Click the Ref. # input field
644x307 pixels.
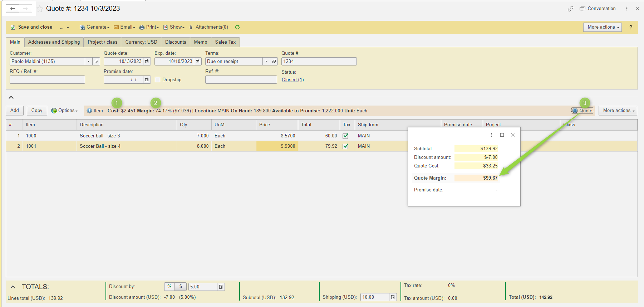tap(241, 79)
